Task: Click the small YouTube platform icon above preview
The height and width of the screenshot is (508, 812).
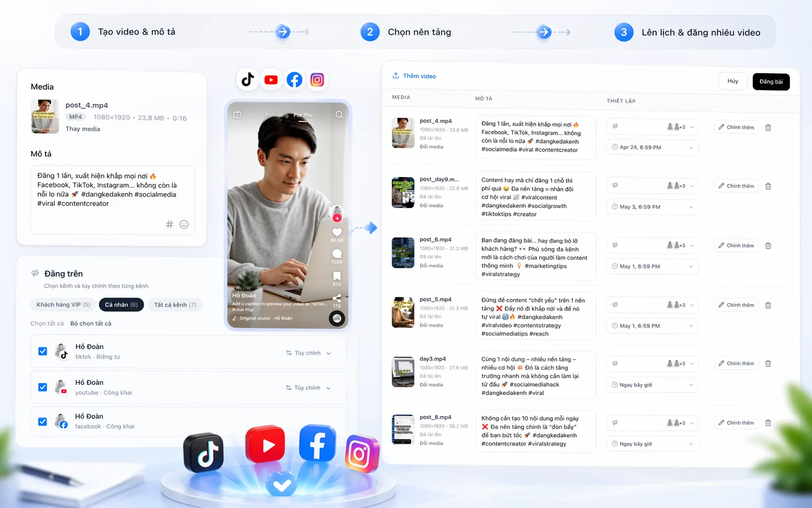Action: (x=271, y=80)
